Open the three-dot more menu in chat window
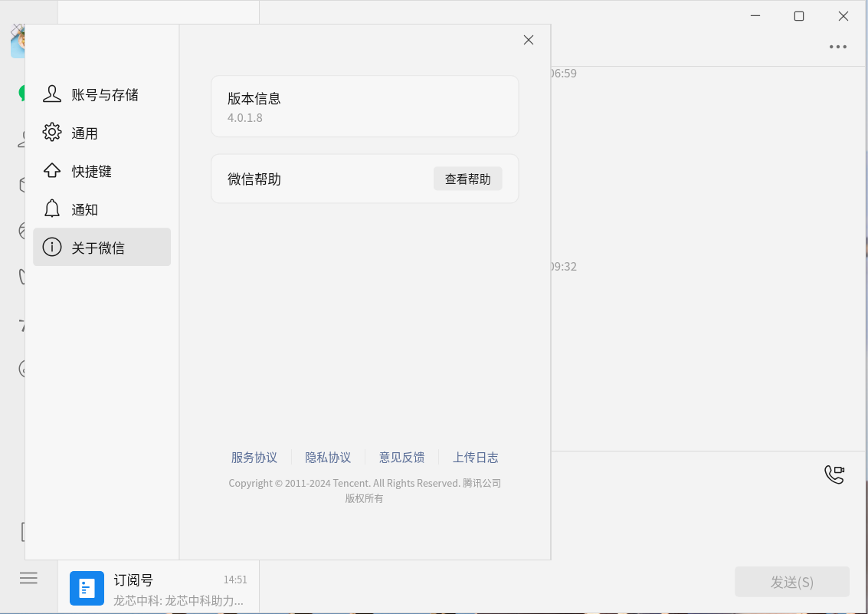The image size is (868, 614). pyautogui.click(x=838, y=47)
